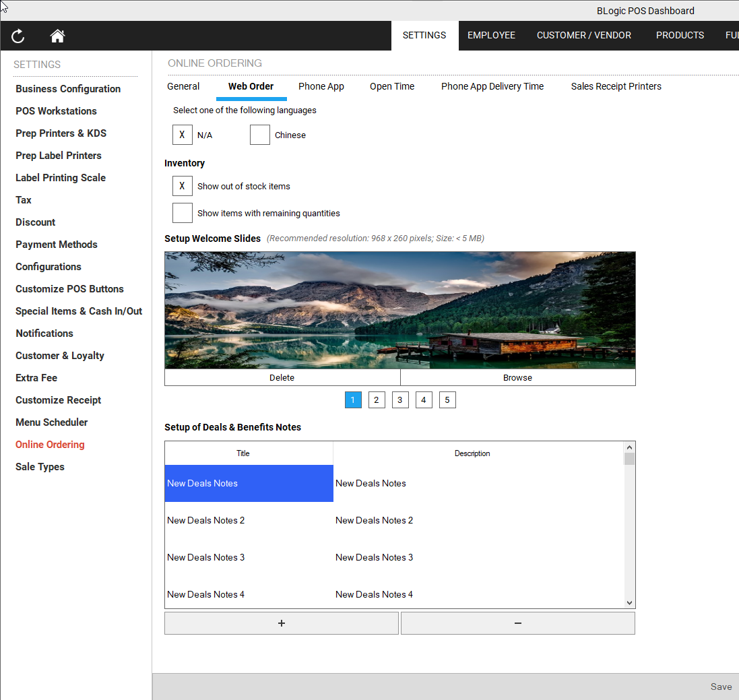
Task: Open the Phone App Delivery Time tab
Action: 492,86
